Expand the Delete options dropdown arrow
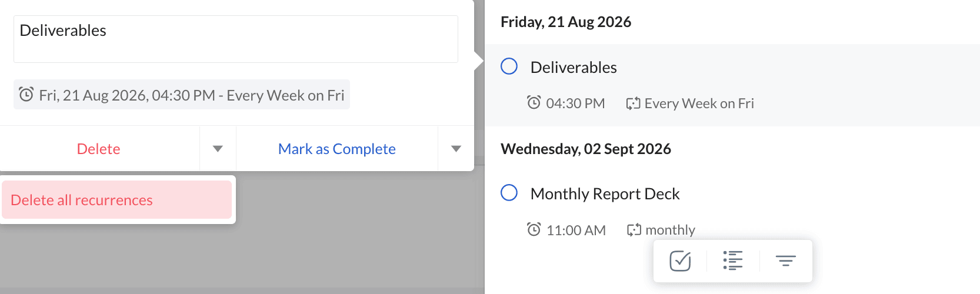980x294 pixels. [218, 149]
